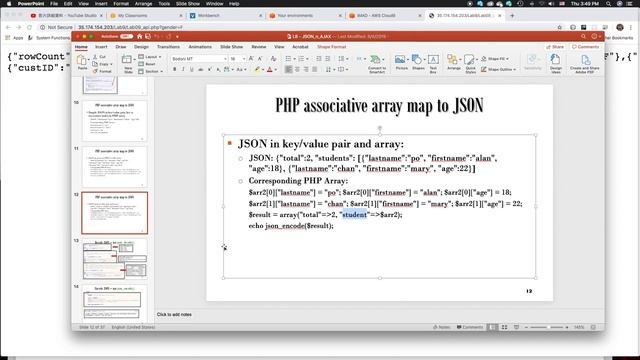Open the Arrange menu in macOS menu bar

[x=143, y=4]
